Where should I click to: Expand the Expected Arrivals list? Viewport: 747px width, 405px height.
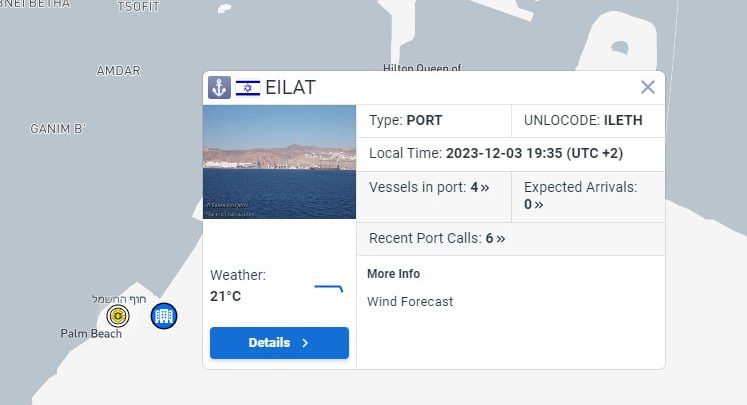pos(533,204)
